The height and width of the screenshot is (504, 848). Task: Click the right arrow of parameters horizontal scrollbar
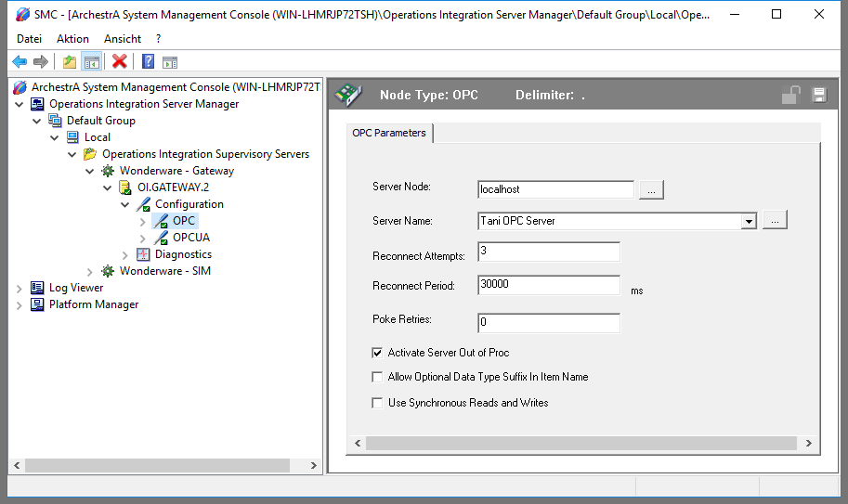[x=808, y=444]
